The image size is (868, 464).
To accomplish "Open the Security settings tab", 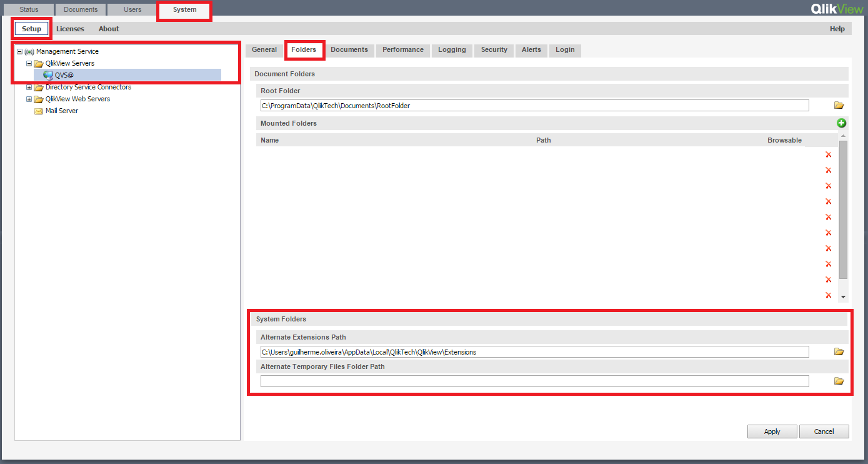I will click(494, 50).
